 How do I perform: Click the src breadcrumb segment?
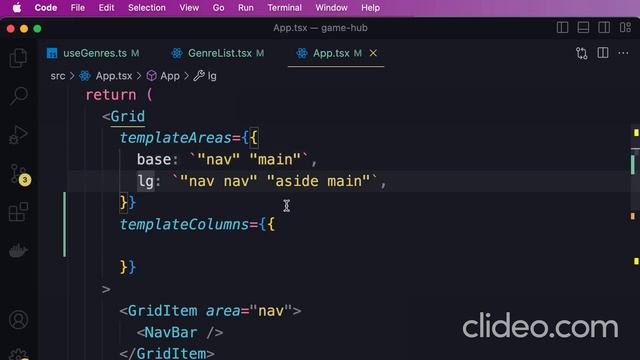[x=58, y=76]
